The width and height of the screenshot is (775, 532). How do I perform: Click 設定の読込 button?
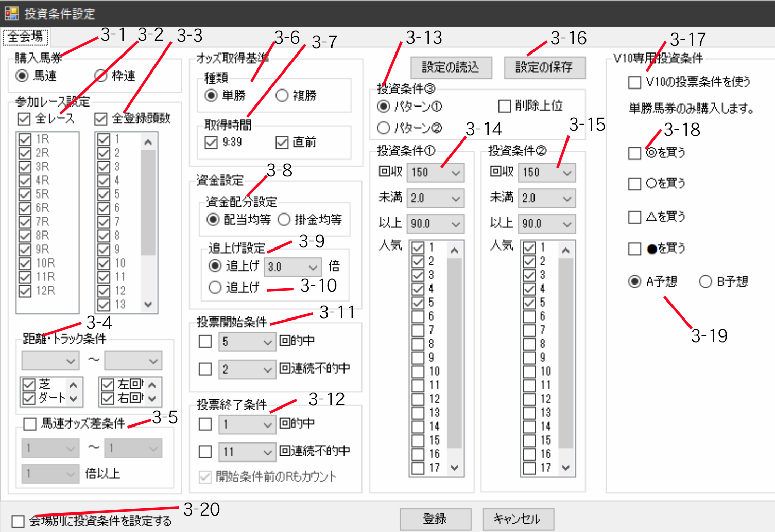[451, 67]
